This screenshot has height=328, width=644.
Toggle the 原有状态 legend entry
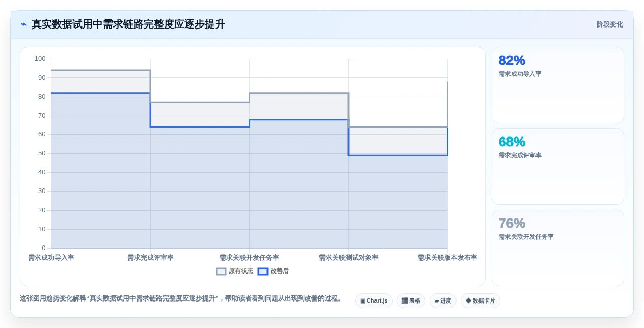[x=234, y=271]
